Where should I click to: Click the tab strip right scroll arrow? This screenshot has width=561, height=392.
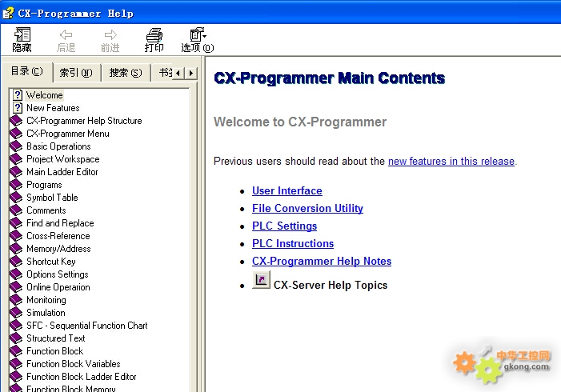[x=191, y=74]
